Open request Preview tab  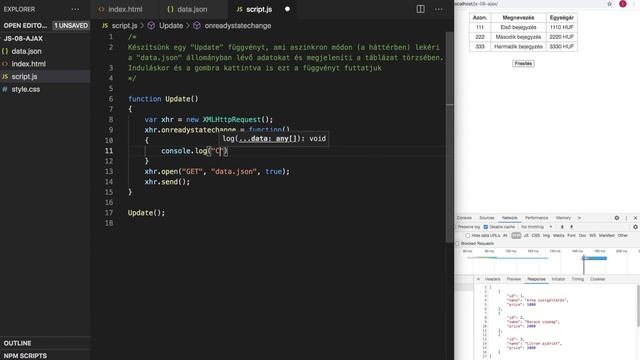[x=513, y=279]
